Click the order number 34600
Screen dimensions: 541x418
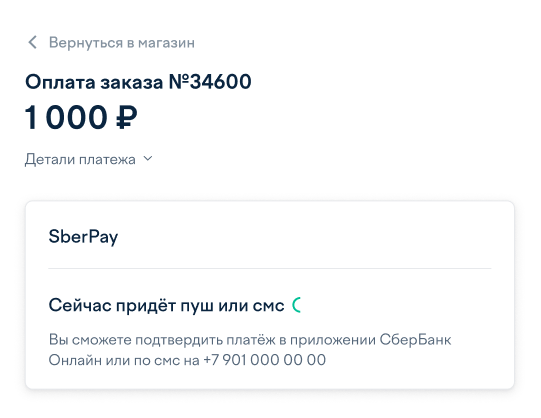tap(220, 82)
